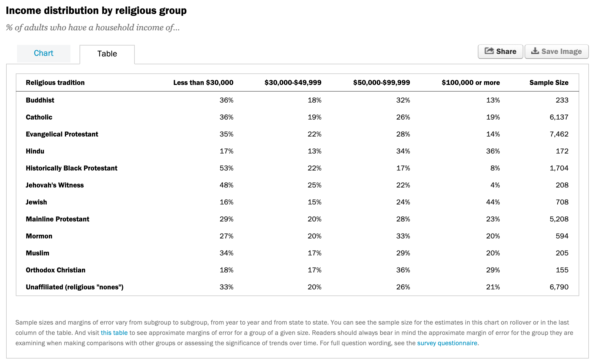
Task: Click the Orthodox Christian row label
Action: click(56, 270)
